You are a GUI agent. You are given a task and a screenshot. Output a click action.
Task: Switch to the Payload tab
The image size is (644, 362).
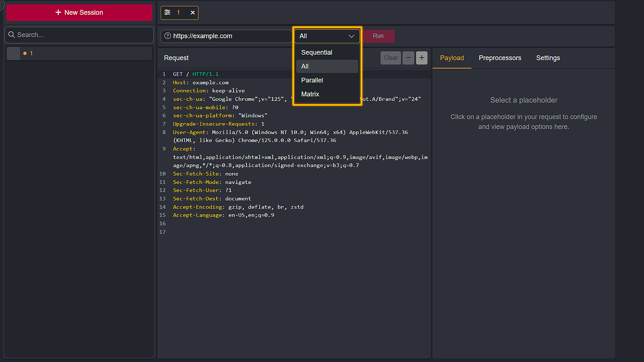[x=452, y=58]
